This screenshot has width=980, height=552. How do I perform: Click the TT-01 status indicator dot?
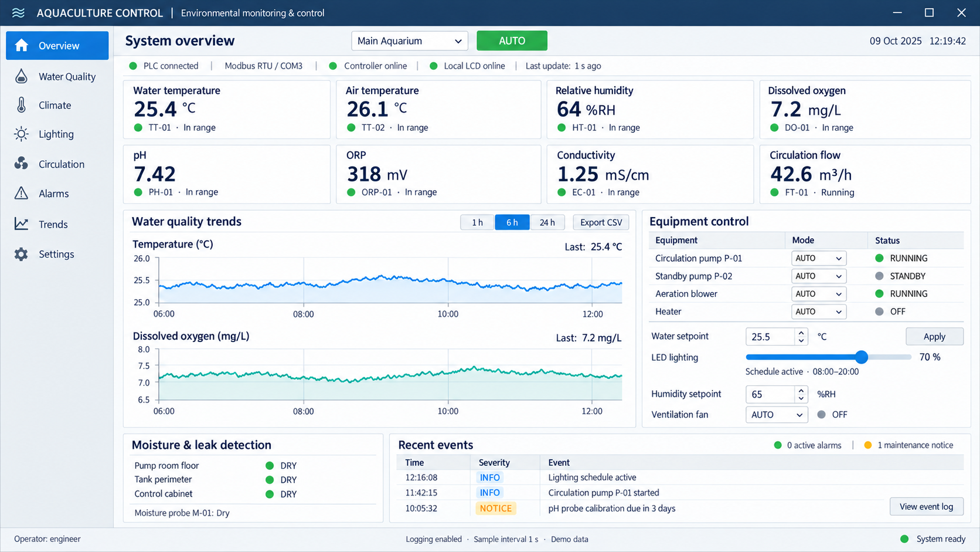[138, 127]
